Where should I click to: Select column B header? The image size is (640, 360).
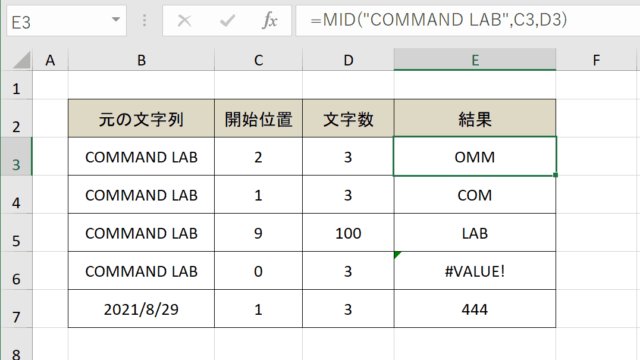(x=141, y=60)
